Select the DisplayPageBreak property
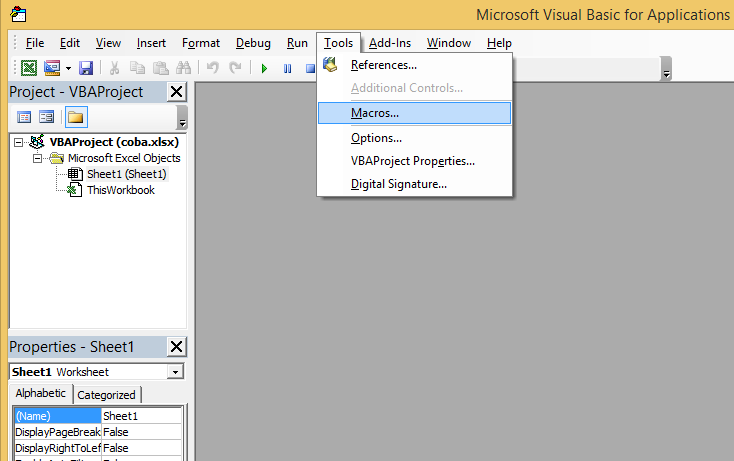This screenshot has width=734, height=461. click(58, 432)
